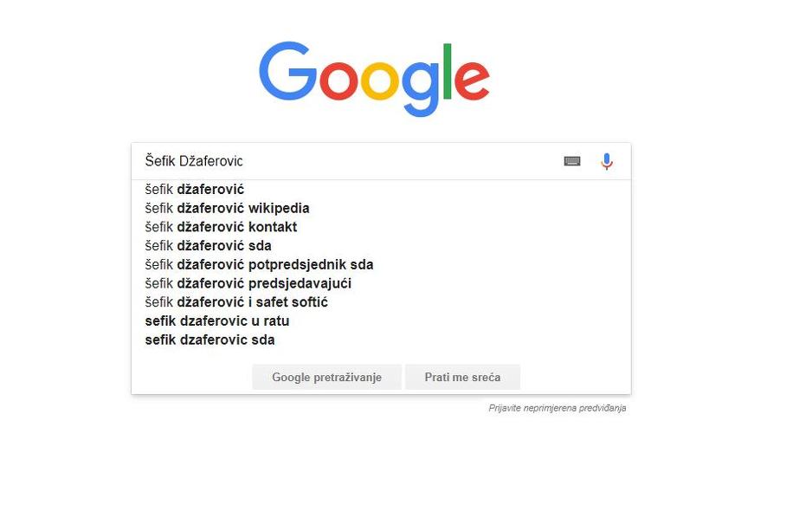Click the red letter e in the logo
The width and height of the screenshot is (812, 518).
[472, 80]
